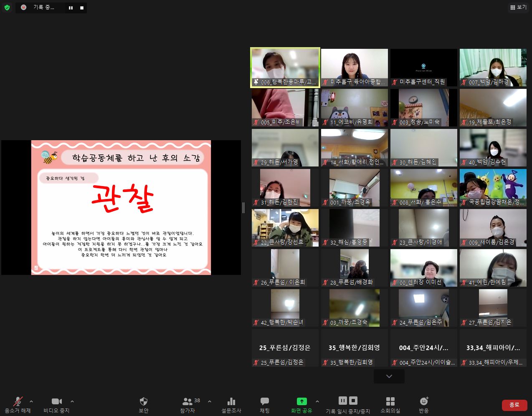Expand audio options arrow beside 음소거 해제
Screen dimensions: 532x416
pos(31,401)
